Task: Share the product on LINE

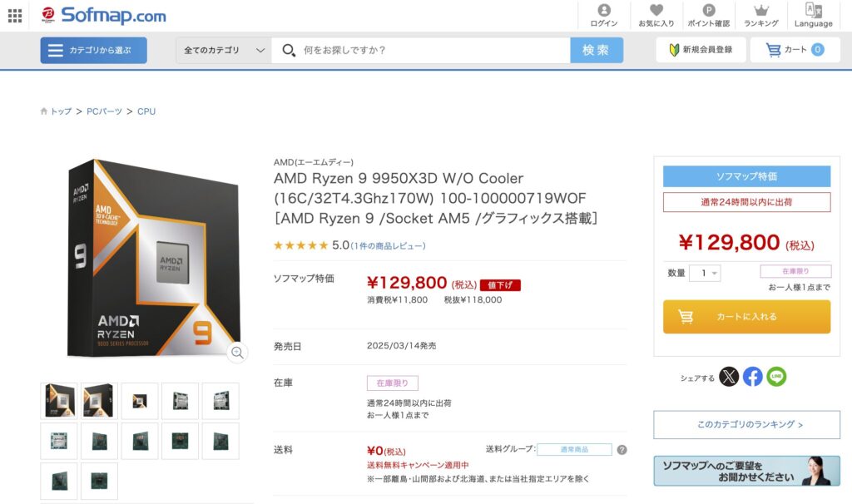Action: [776, 377]
